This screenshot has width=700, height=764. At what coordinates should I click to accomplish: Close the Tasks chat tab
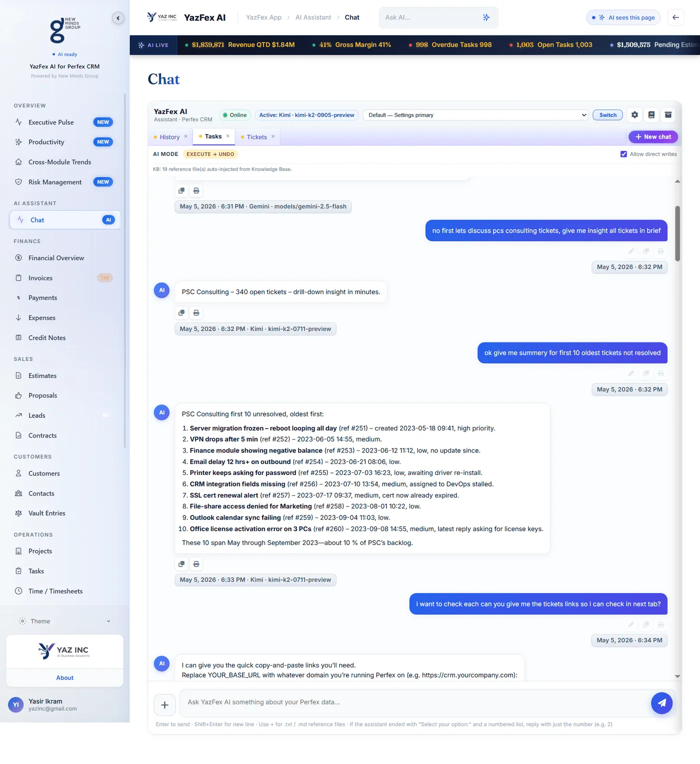click(x=228, y=136)
